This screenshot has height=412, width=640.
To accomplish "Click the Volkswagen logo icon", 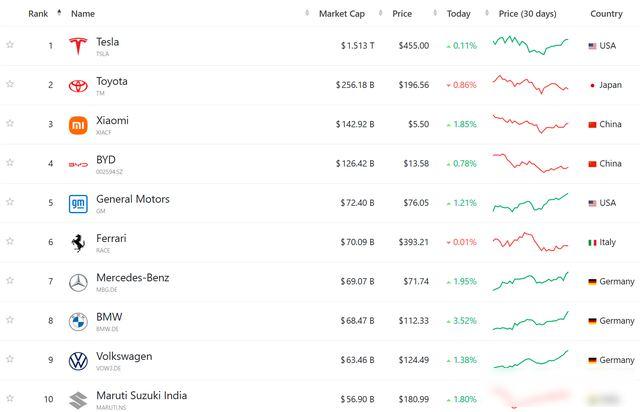I will 78,360.
